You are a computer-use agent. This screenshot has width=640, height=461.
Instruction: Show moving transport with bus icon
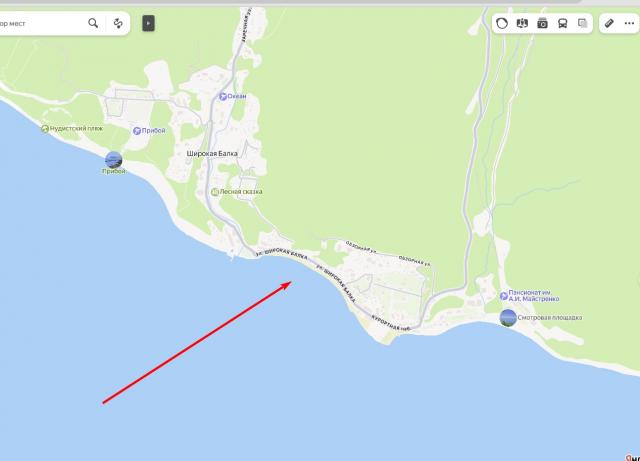(x=562, y=23)
